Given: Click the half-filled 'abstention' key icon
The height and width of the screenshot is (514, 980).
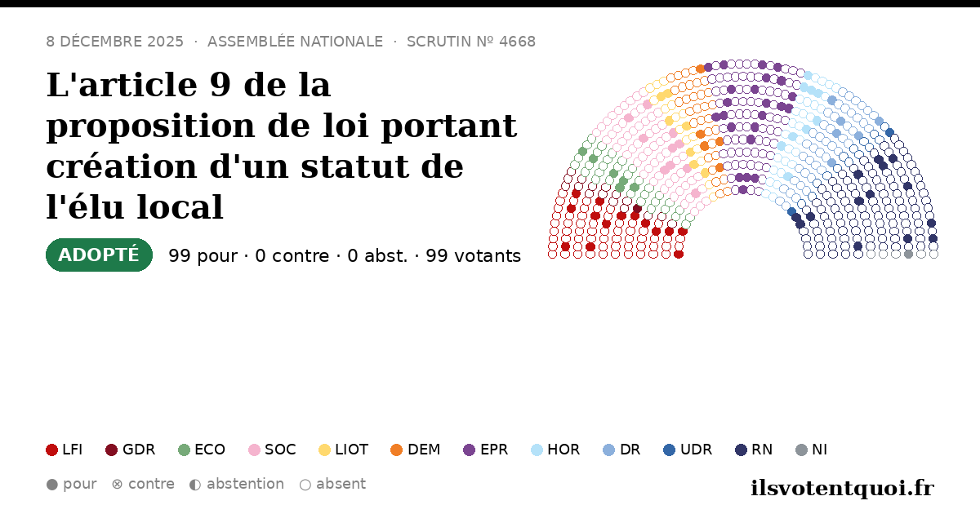Looking at the screenshot, I should [x=195, y=484].
